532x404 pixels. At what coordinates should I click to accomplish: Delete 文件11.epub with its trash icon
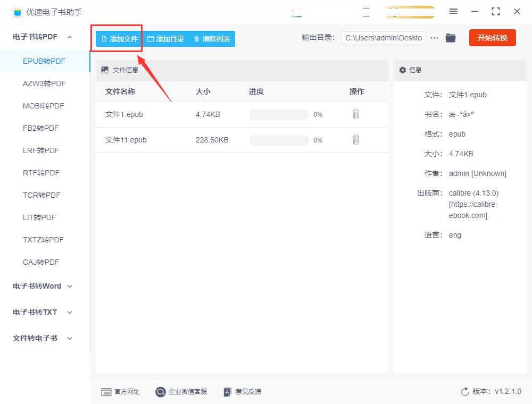tap(355, 140)
